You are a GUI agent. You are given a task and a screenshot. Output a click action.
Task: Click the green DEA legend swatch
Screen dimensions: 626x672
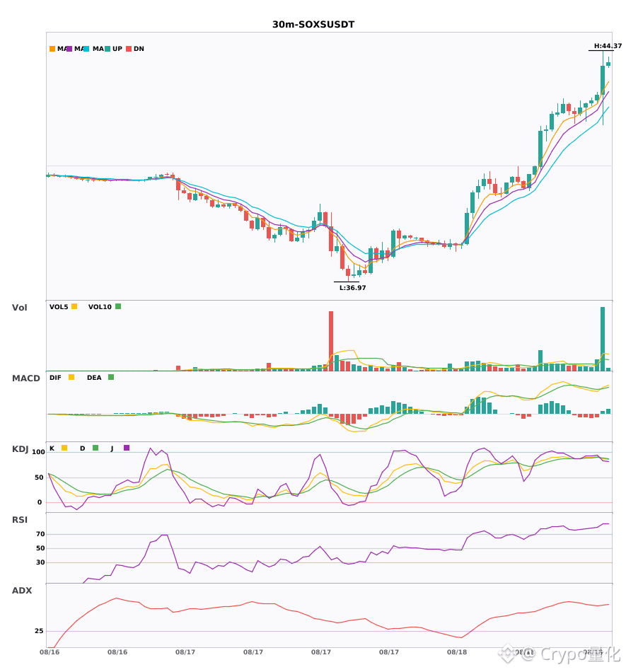pos(111,377)
